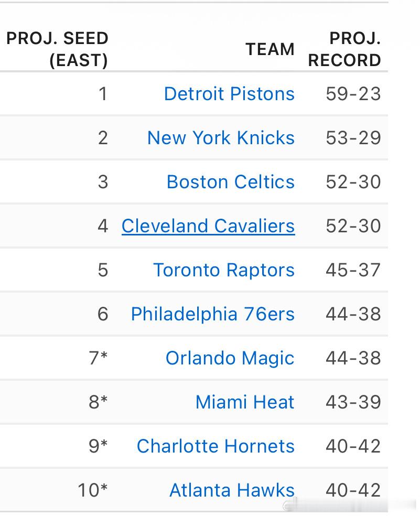Image resolution: width=420 pixels, height=516 pixels.
Task: Open the Boston Celtics team page
Action: click(230, 182)
